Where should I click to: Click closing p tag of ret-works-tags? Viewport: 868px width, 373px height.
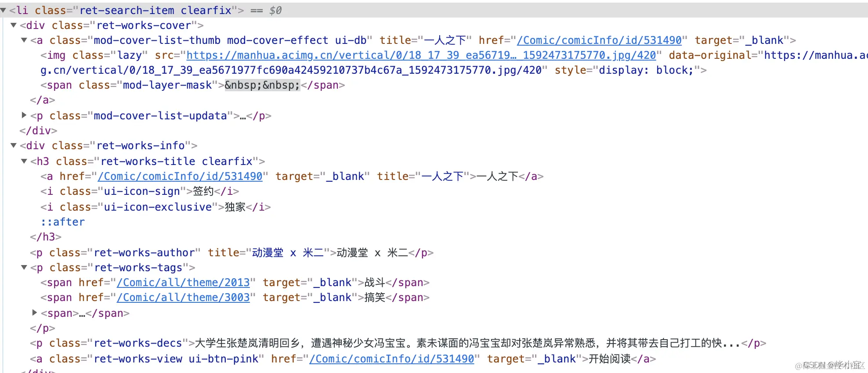pos(43,328)
